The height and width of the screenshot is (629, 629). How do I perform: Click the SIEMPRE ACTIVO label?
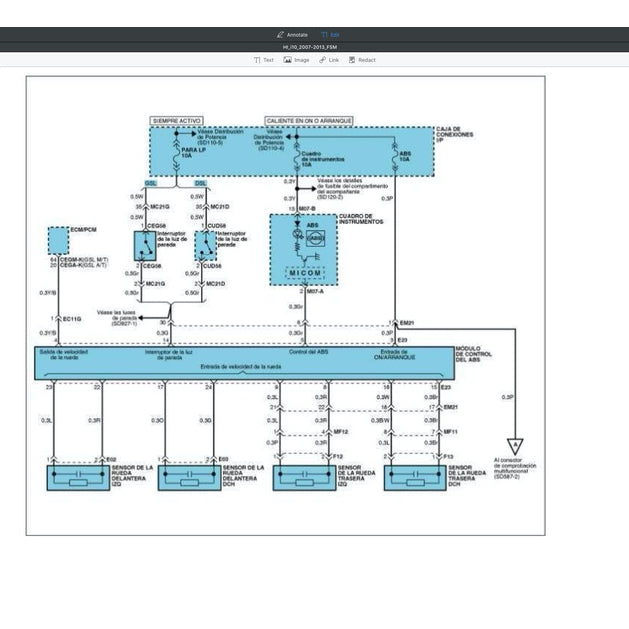176,120
